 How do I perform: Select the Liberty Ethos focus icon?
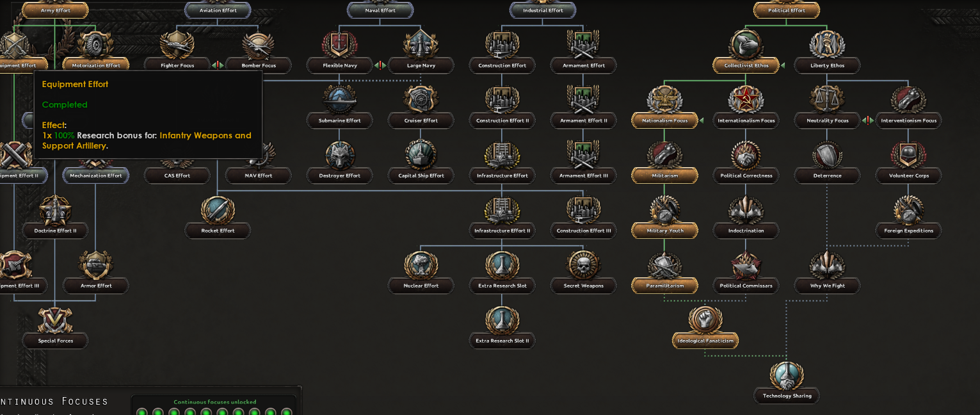tap(827, 45)
